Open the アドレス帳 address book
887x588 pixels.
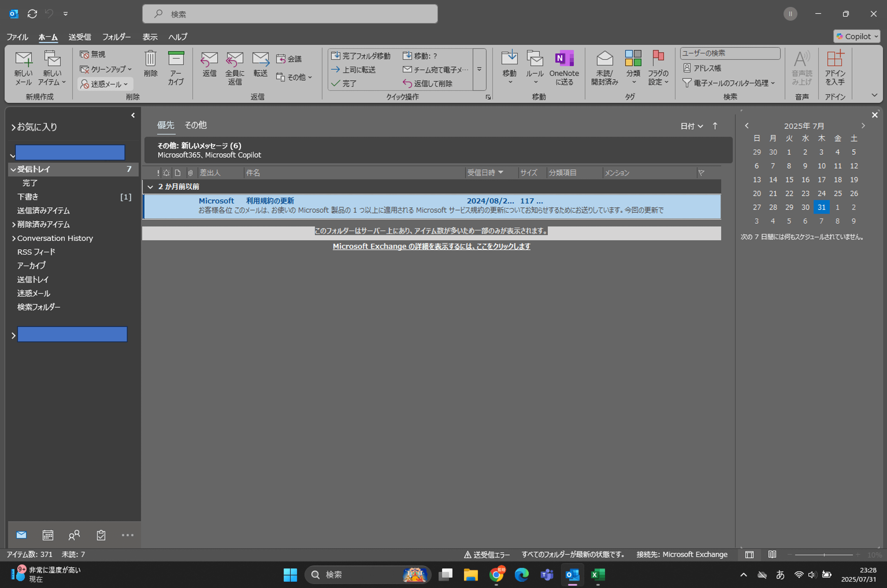click(702, 68)
